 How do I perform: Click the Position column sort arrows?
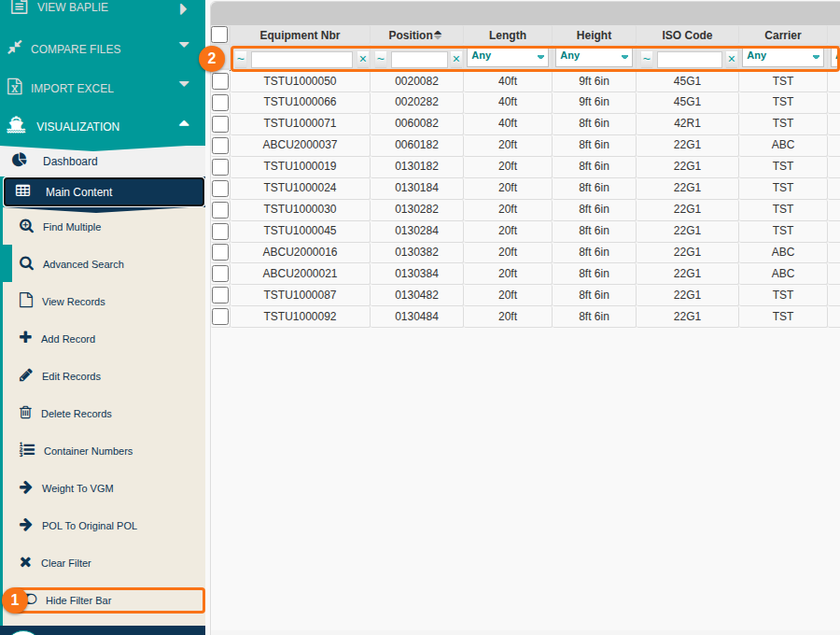[x=438, y=35]
